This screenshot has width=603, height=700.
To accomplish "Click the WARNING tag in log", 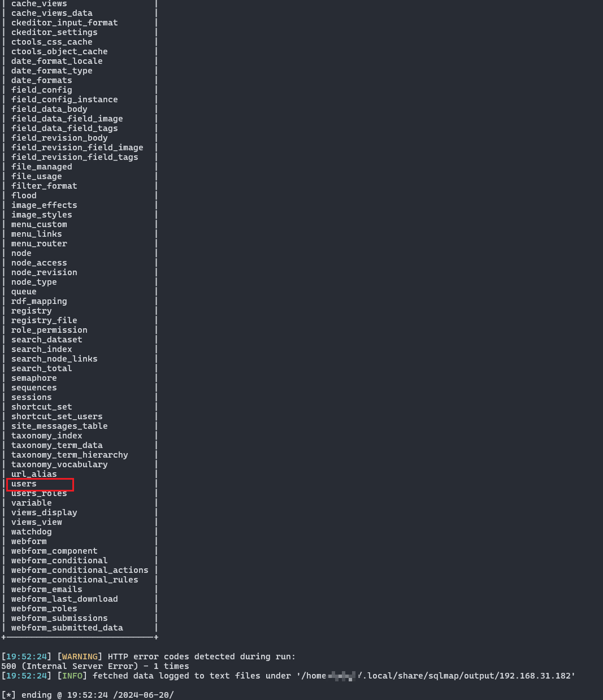I will click(80, 657).
